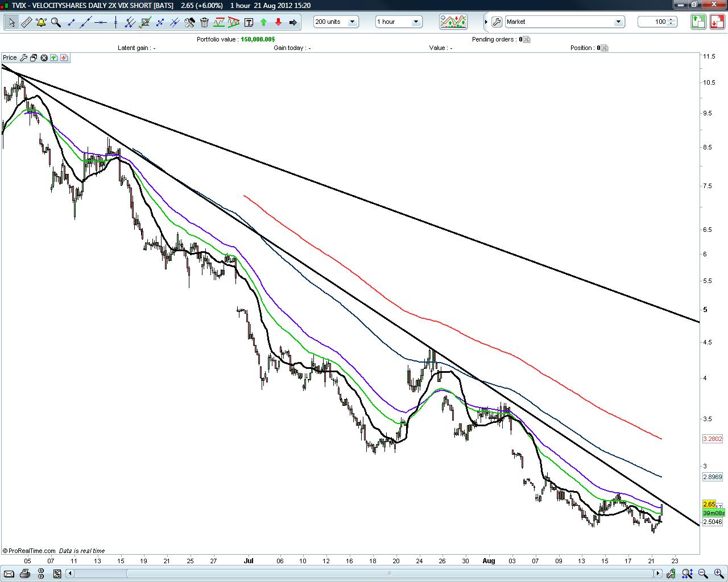Activate the magnifier zoom tool in toolbar
Viewport: 728px width, 582px height.
tap(56, 22)
